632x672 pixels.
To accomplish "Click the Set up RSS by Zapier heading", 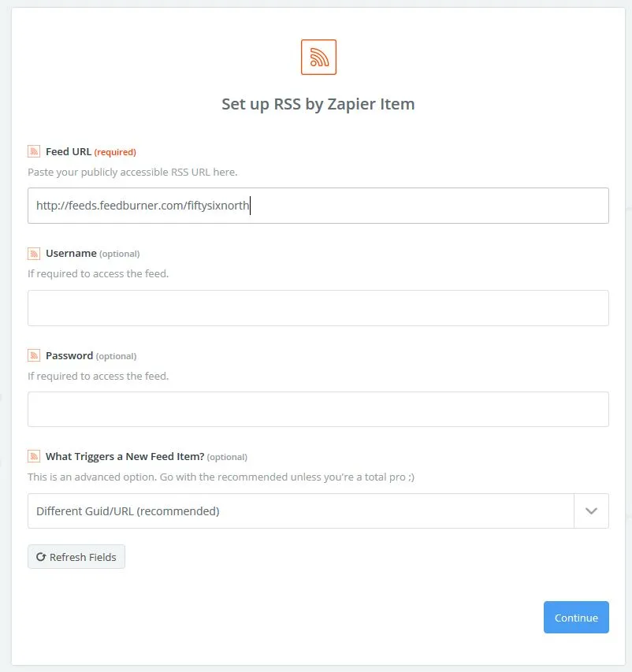I will 318,104.
